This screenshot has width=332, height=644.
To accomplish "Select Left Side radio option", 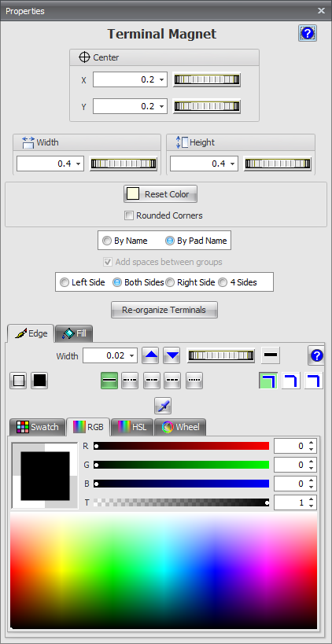I will coord(65,282).
